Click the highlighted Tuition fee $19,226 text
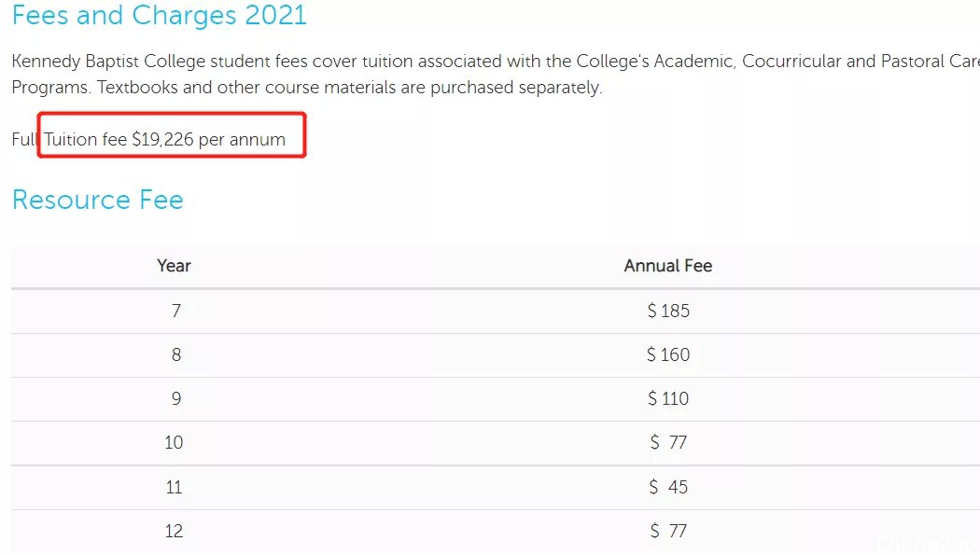 click(164, 139)
